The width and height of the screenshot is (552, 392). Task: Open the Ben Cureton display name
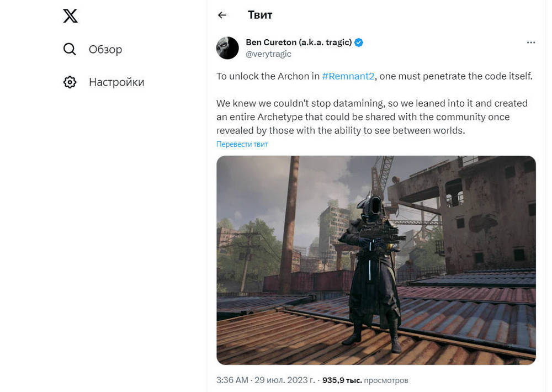(299, 43)
